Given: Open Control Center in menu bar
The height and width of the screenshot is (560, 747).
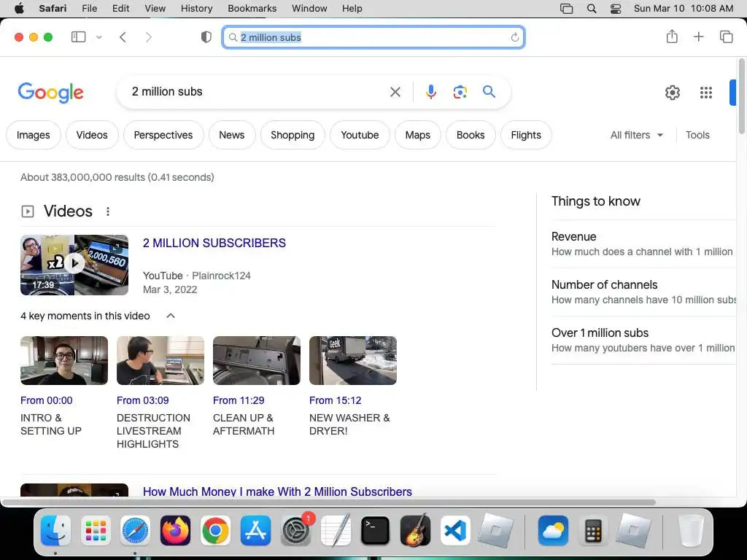Looking at the screenshot, I should click(616, 9).
